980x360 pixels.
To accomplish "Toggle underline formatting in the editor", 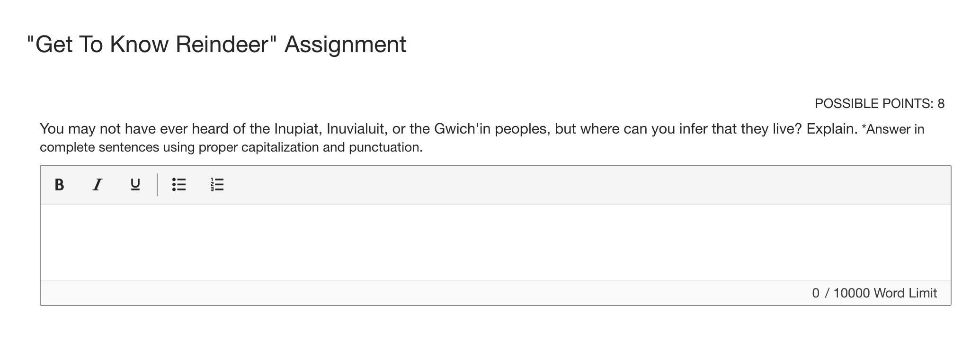I will coord(135,185).
